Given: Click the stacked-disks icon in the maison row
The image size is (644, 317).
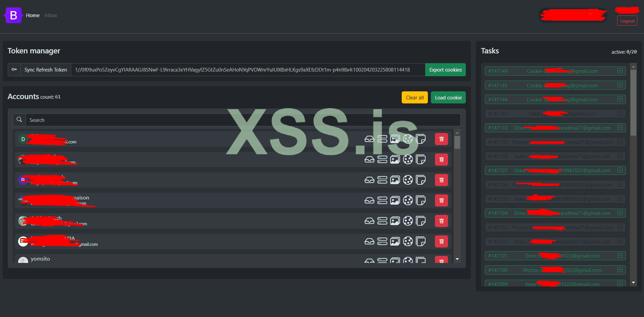Looking at the screenshot, I should [382, 200].
